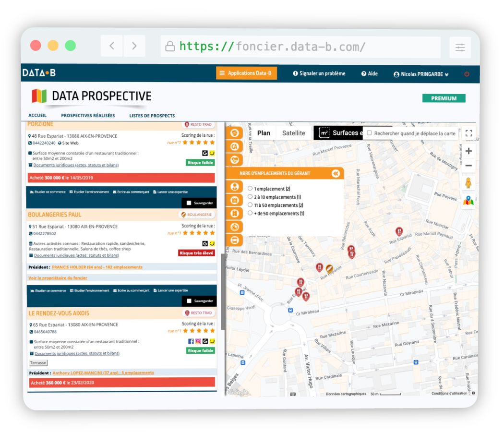Screen dimensions: 504x432
Task: Click 'Voir le propriétaire du foncier' link
Action: pyautogui.click(x=58, y=278)
